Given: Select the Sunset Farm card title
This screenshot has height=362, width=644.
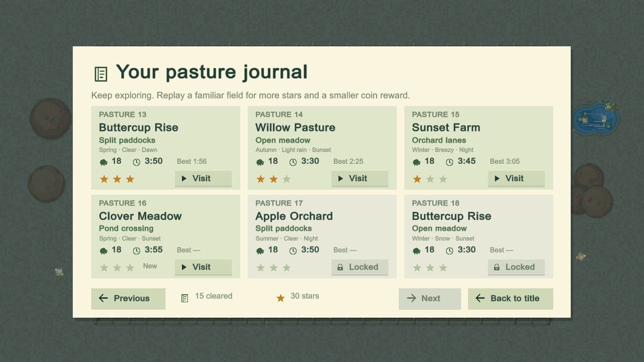Looking at the screenshot, I should (x=446, y=127).
